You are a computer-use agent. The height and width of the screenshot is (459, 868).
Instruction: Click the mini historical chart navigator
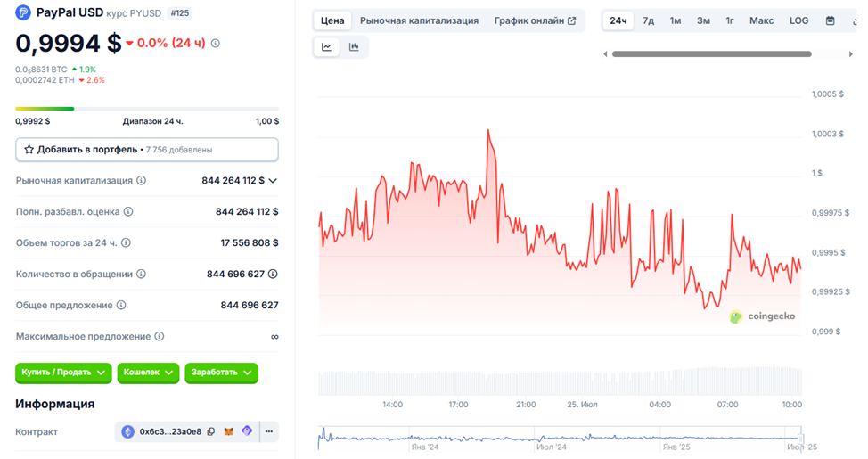pyautogui.click(x=560, y=438)
